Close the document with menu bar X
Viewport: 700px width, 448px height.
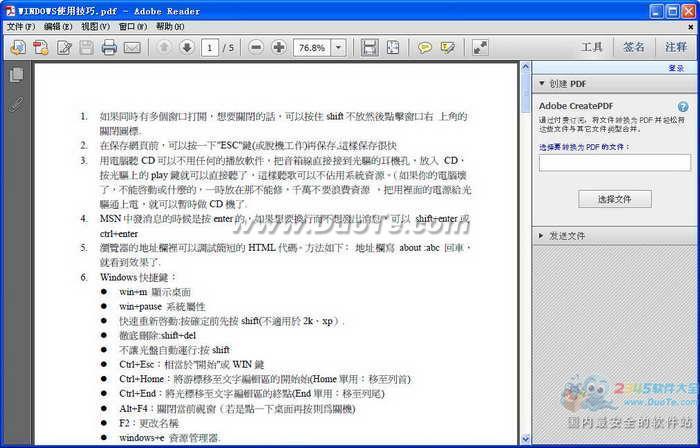[691, 27]
